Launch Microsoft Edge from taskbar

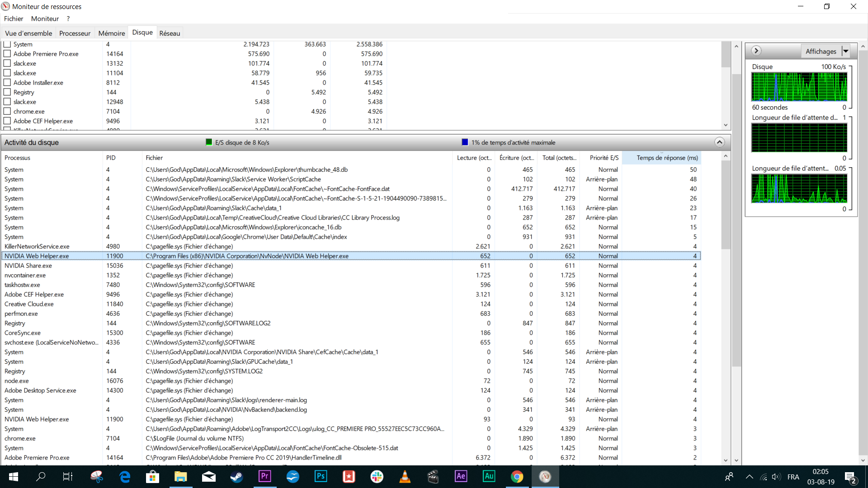point(125,477)
